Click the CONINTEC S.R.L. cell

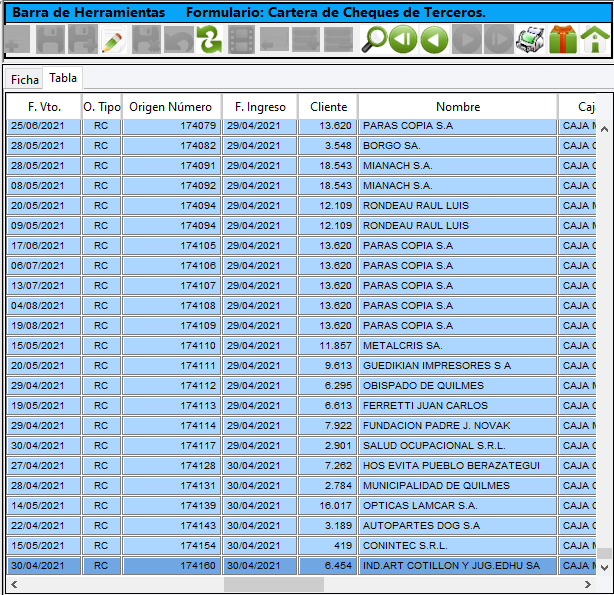(x=457, y=546)
